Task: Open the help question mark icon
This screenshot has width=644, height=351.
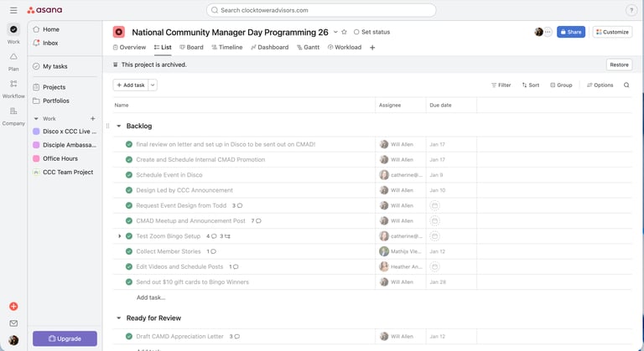Action: pos(631,10)
